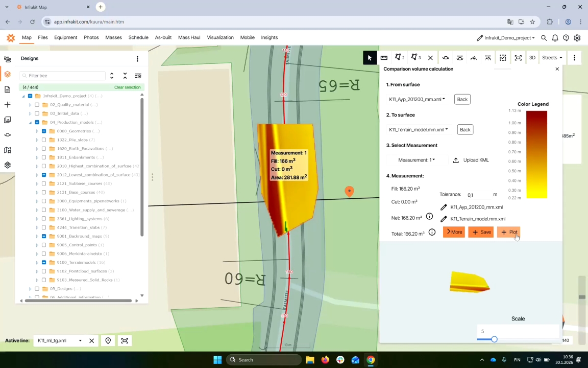The height and width of the screenshot is (368, 588).
Task: Open the photo gallery sidebar icon
Action: [x=7, y=120]
